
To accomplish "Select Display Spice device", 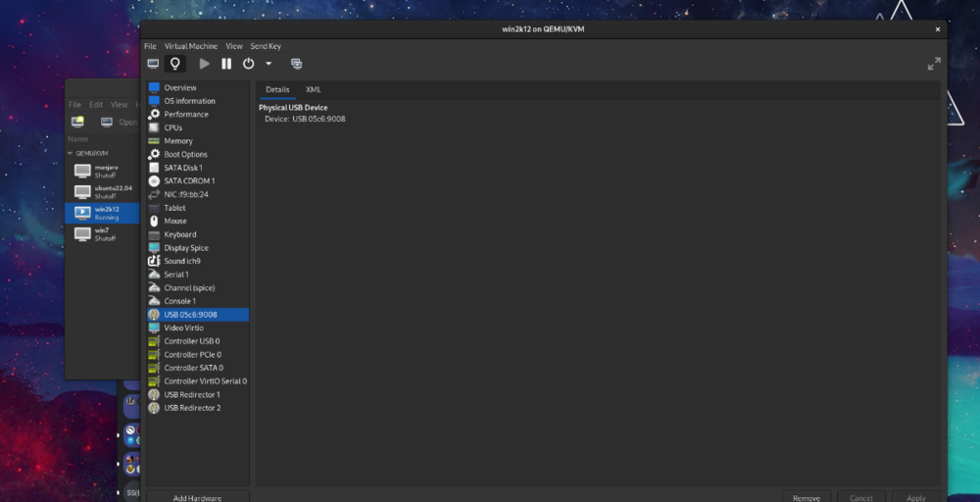I will 198,247.
